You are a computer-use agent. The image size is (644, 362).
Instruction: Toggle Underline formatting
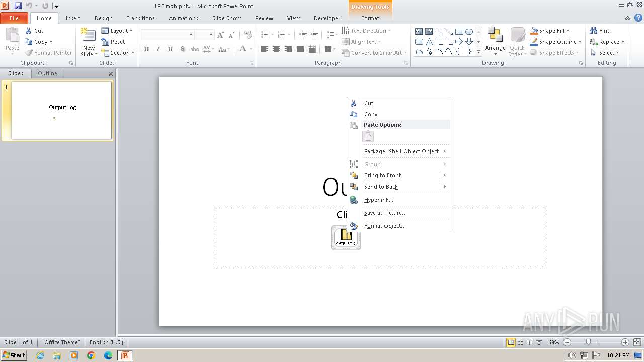click(170, 49)
